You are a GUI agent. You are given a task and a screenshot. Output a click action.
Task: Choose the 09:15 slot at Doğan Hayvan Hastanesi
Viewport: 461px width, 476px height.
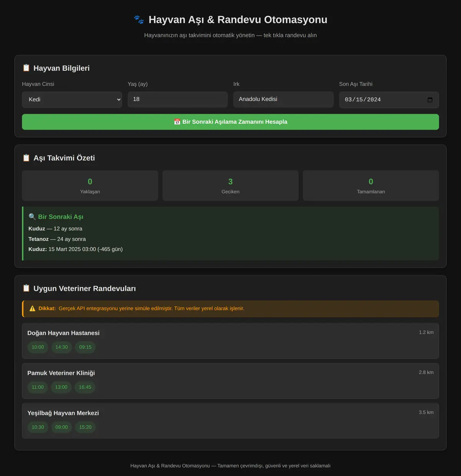(x=85, y=347)
